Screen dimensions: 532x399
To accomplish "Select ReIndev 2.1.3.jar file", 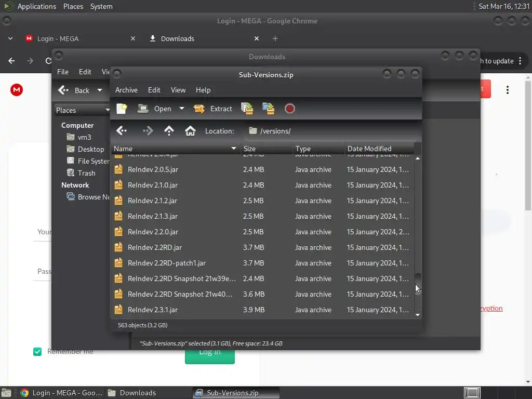I will 262,216.
